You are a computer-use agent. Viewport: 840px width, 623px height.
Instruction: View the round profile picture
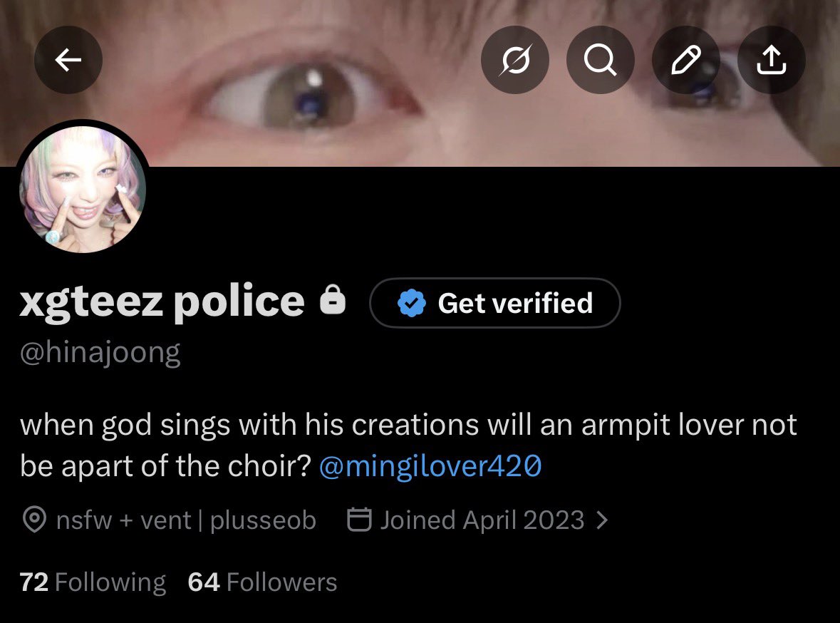(x=83, y=189)
